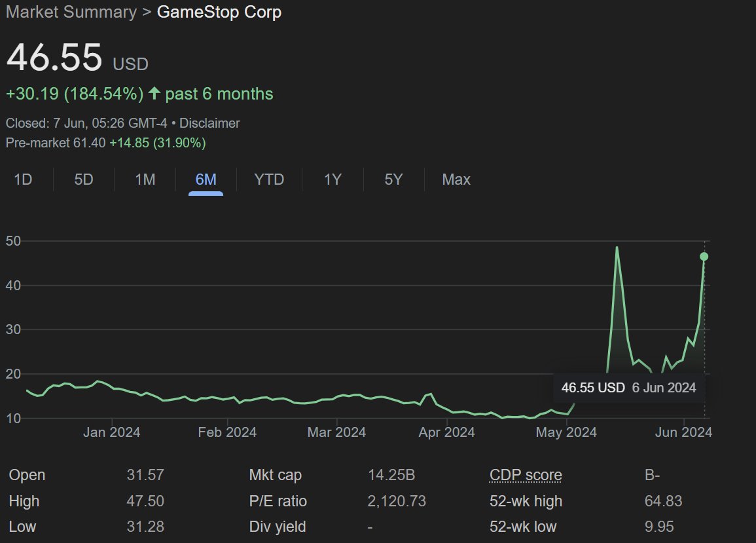Open the Market Summary breadcrumb link

(71, 12)
